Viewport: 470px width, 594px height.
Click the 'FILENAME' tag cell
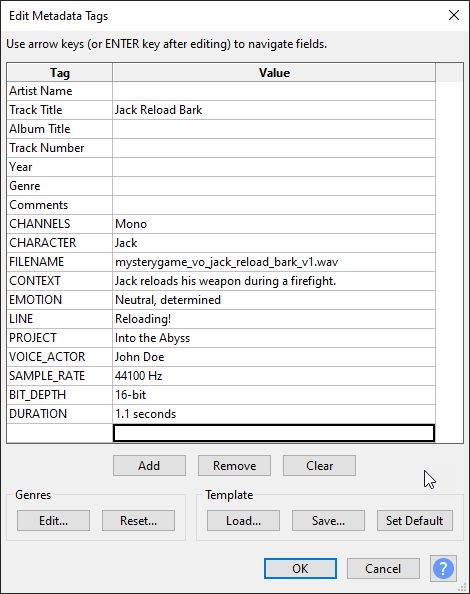pyautogui.click(x=59, y=262)
